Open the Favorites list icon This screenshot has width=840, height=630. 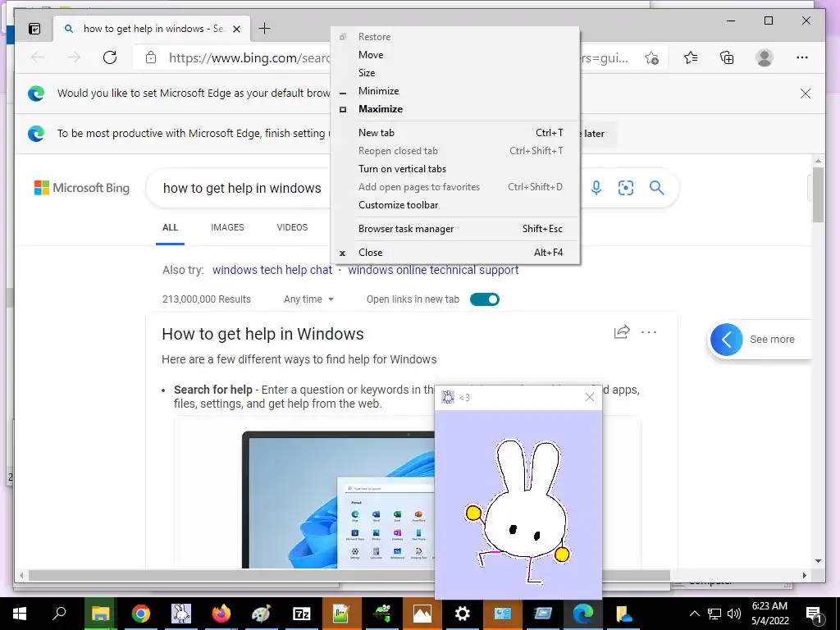tap(691, 57)
